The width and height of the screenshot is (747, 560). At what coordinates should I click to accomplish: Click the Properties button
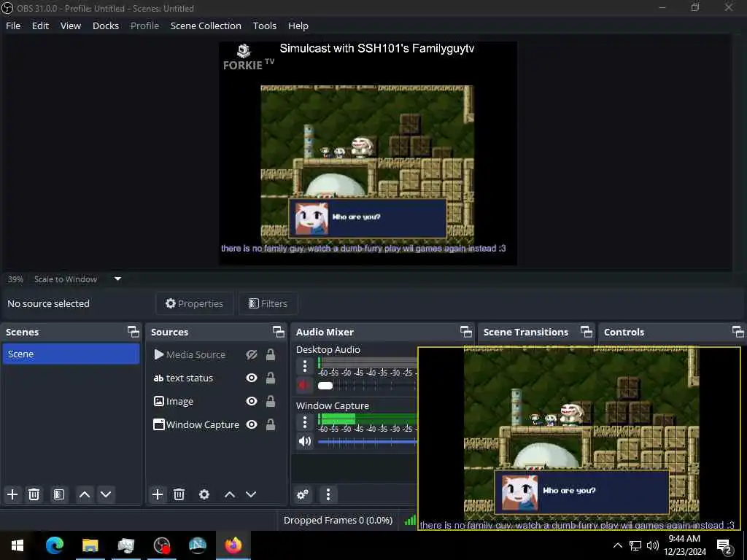[194, 303]
